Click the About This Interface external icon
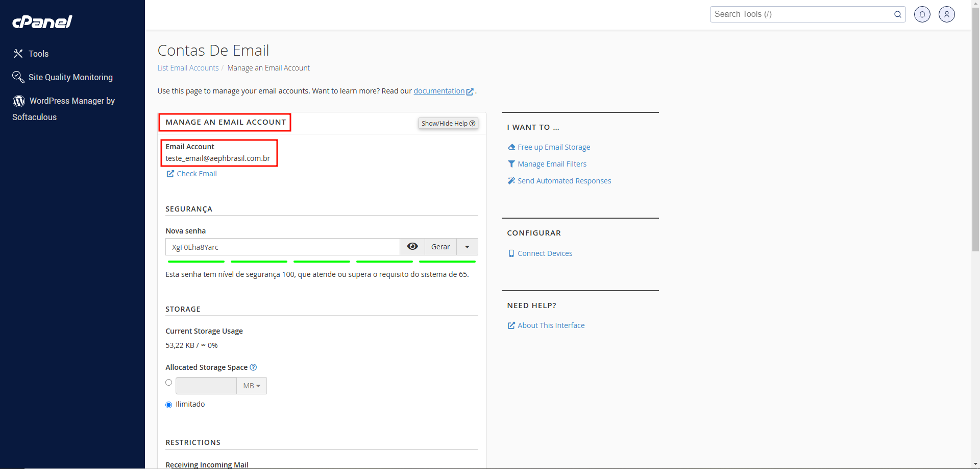The width and height of the screenshot is (980, 469). [x=511, y=325]
